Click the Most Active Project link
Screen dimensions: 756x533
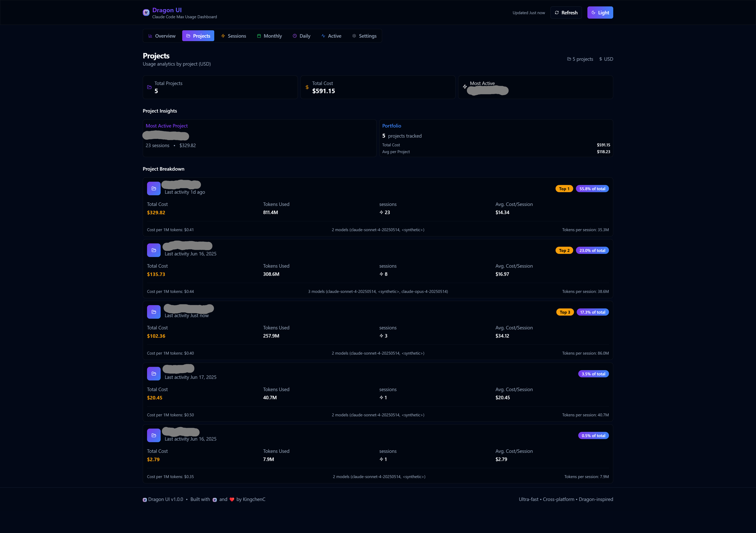coord(166,126)
